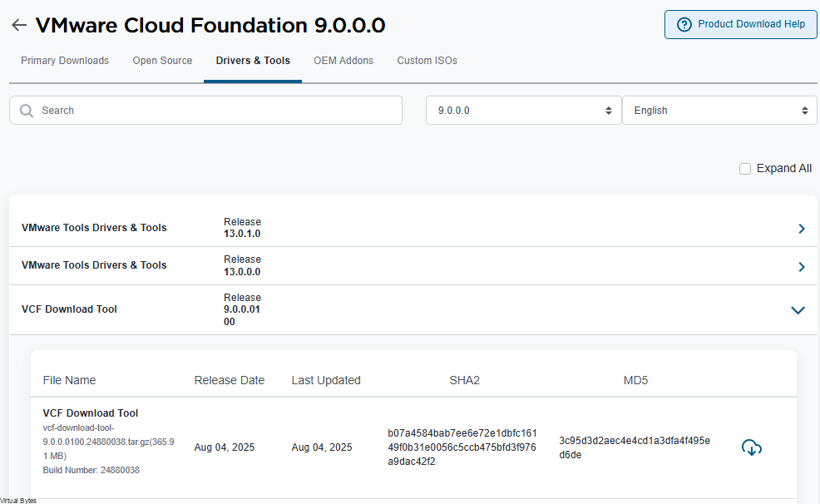Click the chevron next to VMware Tools 13.0.0.0
Viewport: 820px width, 504px height.
coord(801,266)
